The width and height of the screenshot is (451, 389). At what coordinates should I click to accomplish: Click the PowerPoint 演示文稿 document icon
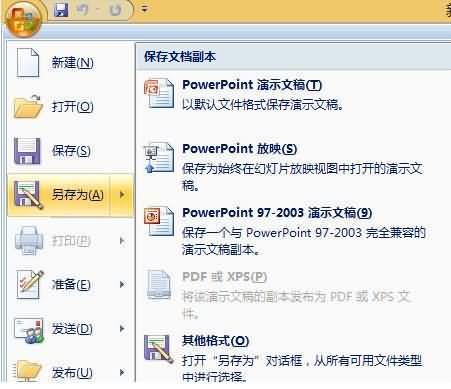(x=159, y=93)
